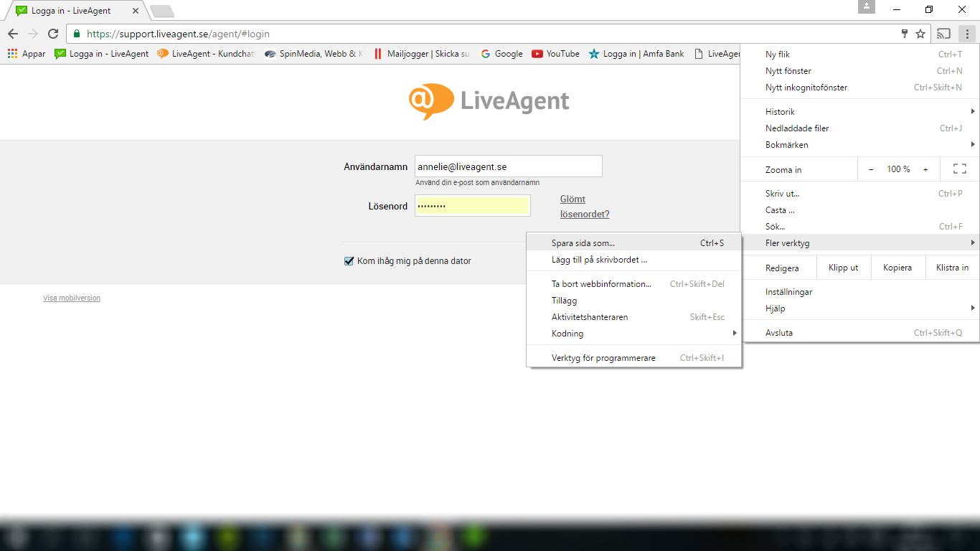Open Logga in - LiveAgent bookmark
Image resolution: width=980 pixels, height=551 pixels.
pos(102,54)
